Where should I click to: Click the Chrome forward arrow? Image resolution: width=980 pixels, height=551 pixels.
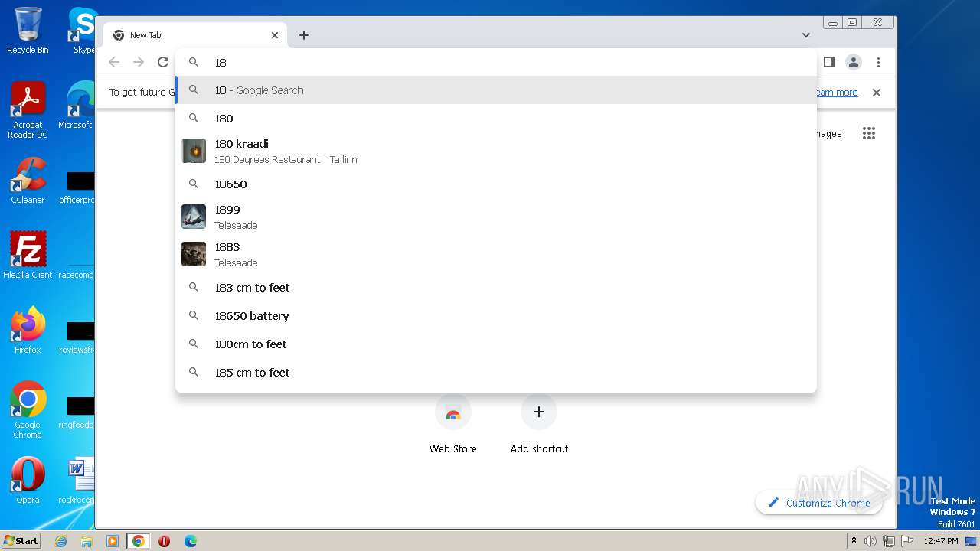[x=139, y=62]
